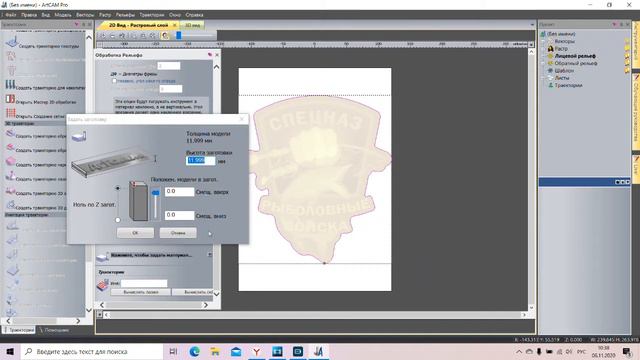This screenshot has height=360, width=640.
Task: Select Траектории in the project tree
Action: 568,85
